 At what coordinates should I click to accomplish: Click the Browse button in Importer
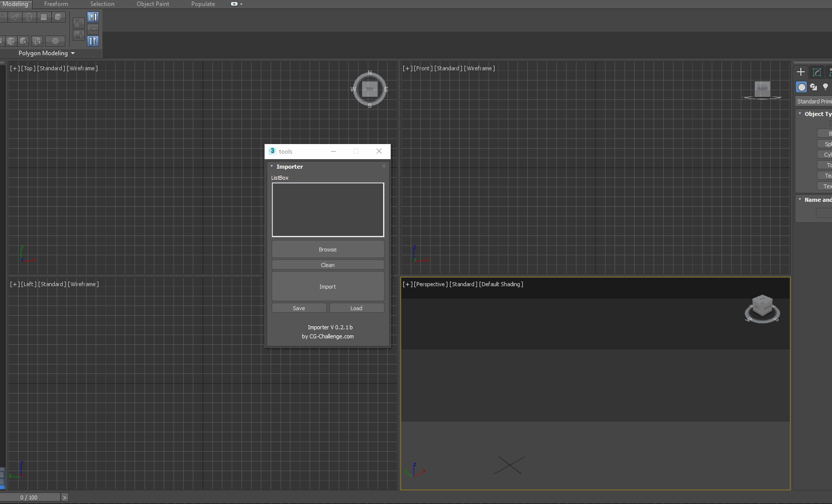[x=328, y=249]
